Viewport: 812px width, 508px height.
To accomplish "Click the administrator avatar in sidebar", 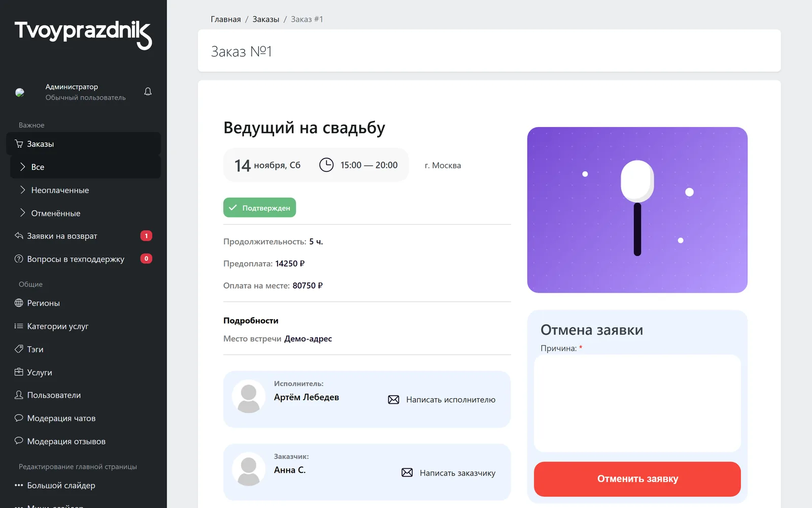I will [x=20, y=92].
